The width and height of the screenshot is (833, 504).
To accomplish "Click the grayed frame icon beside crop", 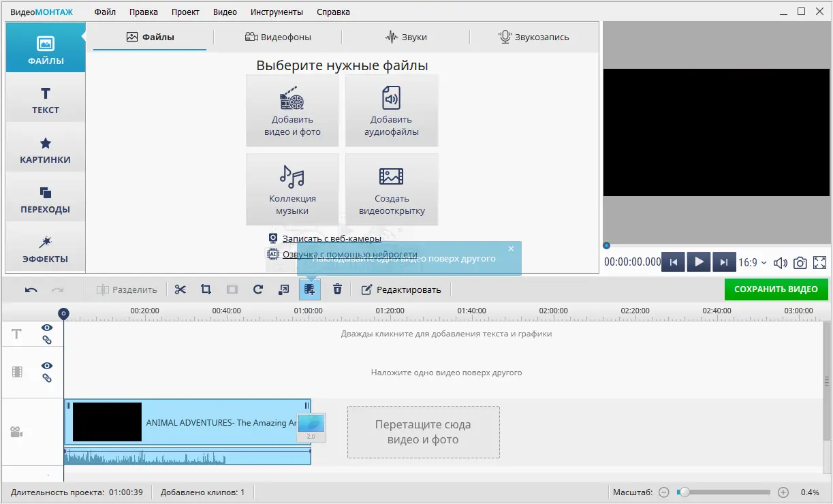I will click(x=232, y=289).
